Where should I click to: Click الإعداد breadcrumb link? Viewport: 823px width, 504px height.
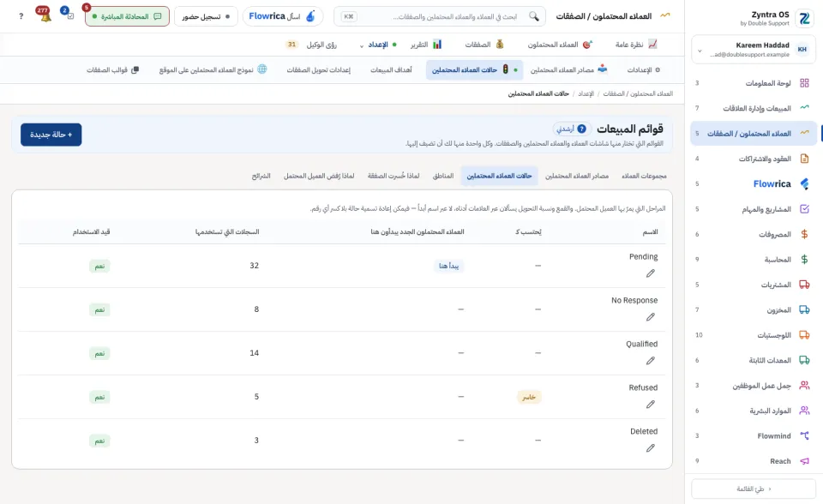[586, 93]
